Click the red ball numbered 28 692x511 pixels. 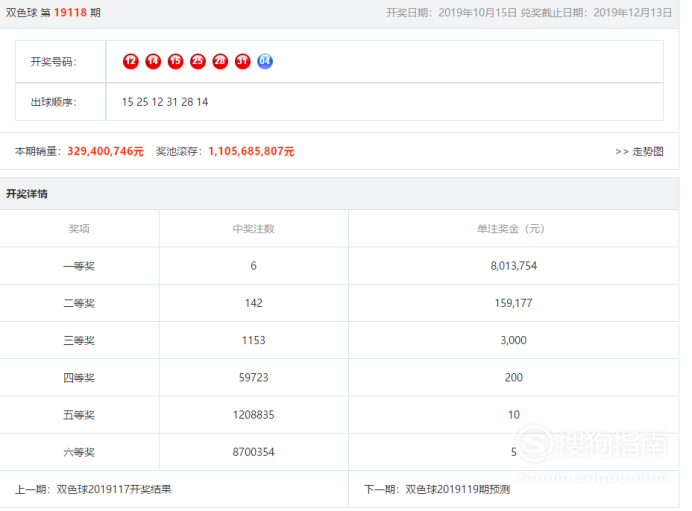pyautogui.click(x=220, y=61)
